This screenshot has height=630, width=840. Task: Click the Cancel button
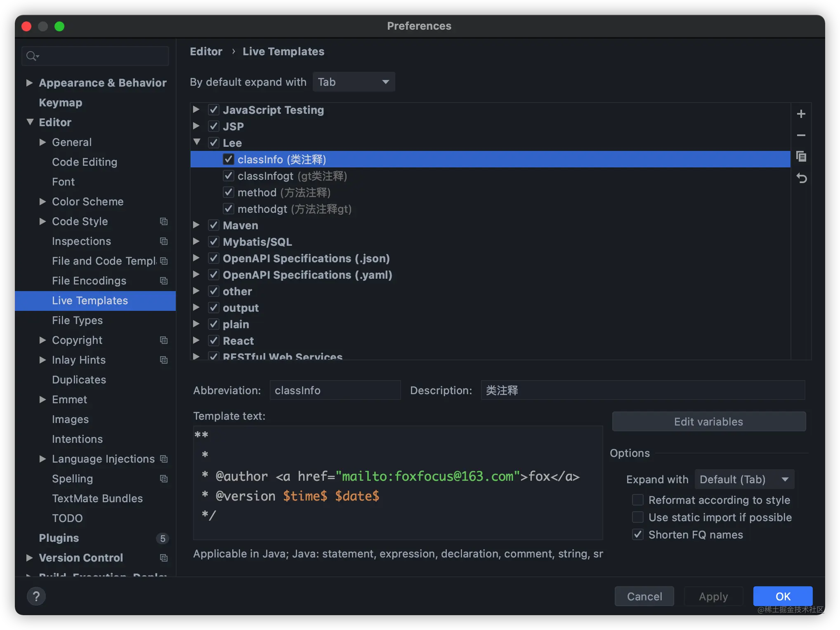click(644, 596)
